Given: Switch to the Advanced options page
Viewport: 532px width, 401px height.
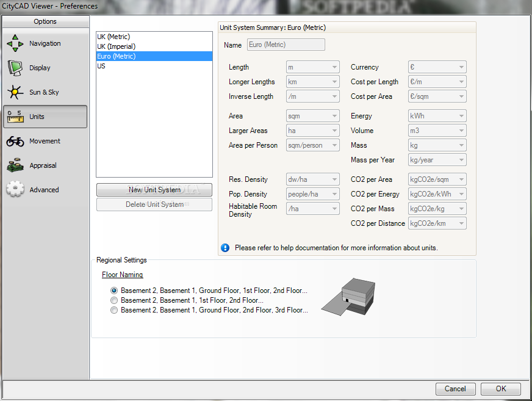Looking at the screenshot, I should tap(45, 189).
